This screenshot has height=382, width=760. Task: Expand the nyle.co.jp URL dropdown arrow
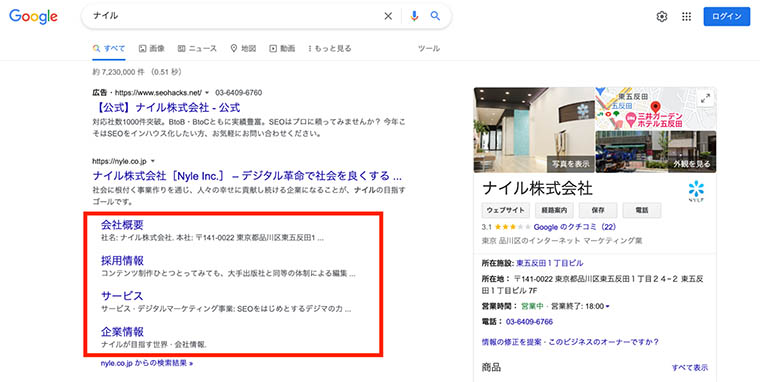point(153,161)
